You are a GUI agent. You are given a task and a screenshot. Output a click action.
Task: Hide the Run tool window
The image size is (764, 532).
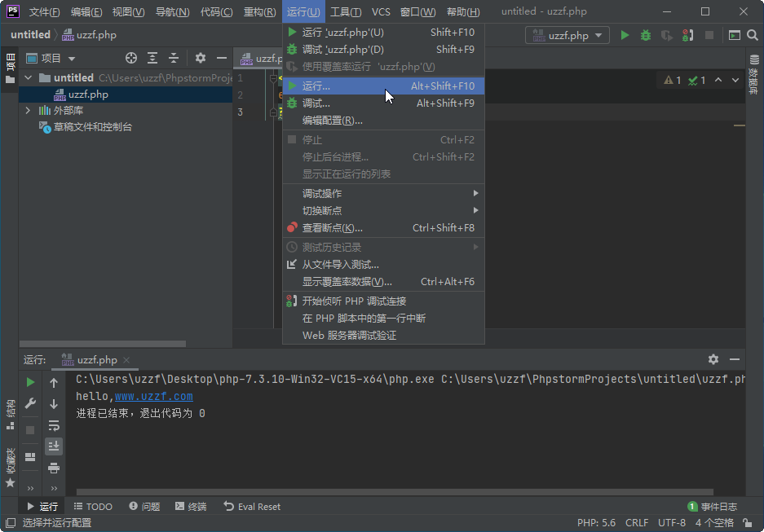[735, 359]
